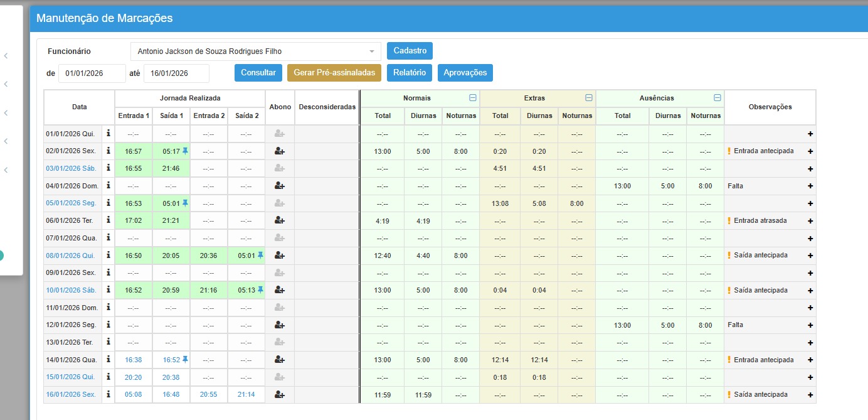Open the 03/01/2026 Sáb. date link
868x420 pixels.
70,168
